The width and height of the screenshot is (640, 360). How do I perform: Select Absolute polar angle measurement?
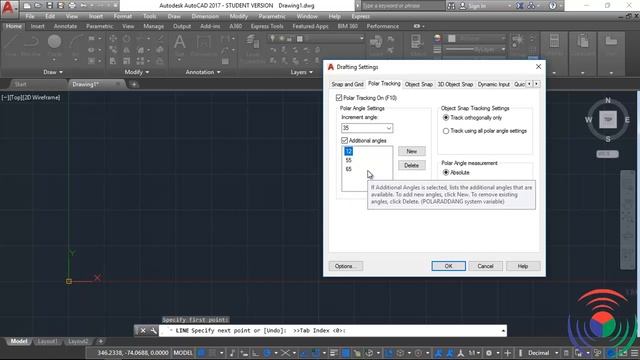446,173
